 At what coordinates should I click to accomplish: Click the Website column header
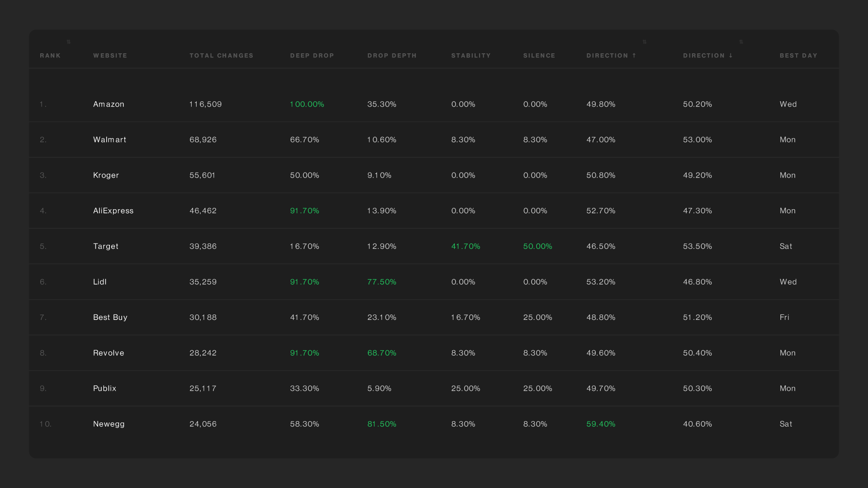tap(110, 56)
